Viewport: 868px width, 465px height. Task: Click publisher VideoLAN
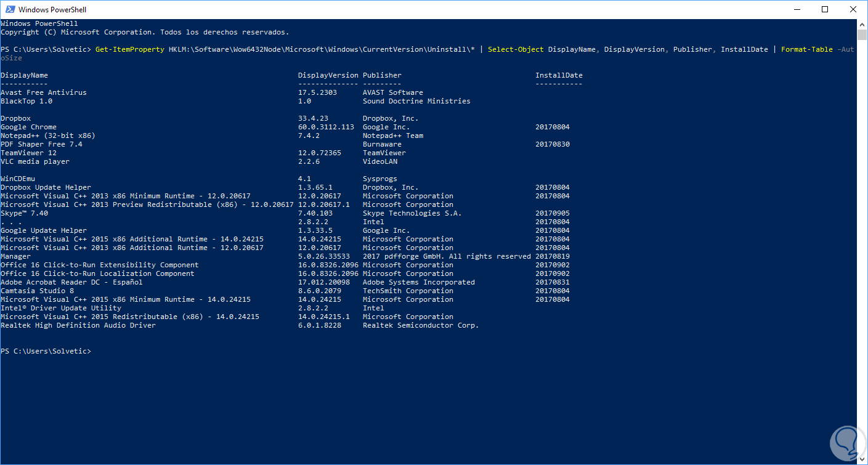click(380, 161)
